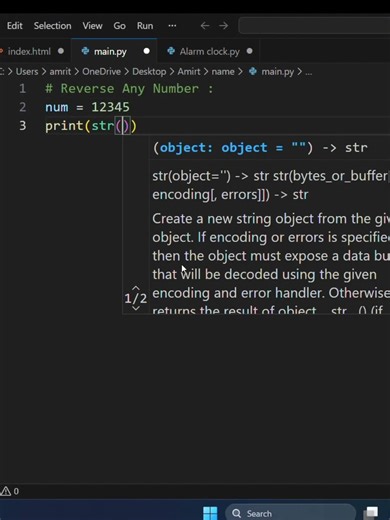The height and width of the screenshot is (520, 390).
Task: Click line number 1 in the gutter
Action: tap(22, 89)
